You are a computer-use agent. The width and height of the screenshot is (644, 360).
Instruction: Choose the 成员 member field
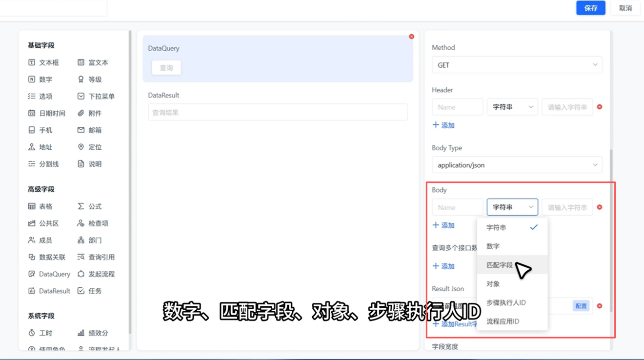click(40, 240)
